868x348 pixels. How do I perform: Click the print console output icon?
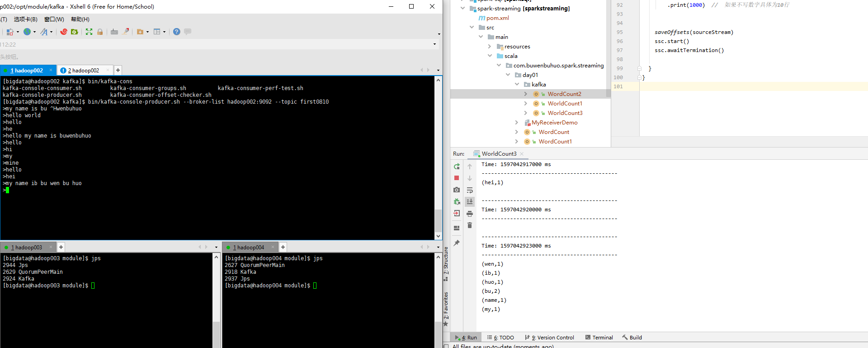pos(470,214)
